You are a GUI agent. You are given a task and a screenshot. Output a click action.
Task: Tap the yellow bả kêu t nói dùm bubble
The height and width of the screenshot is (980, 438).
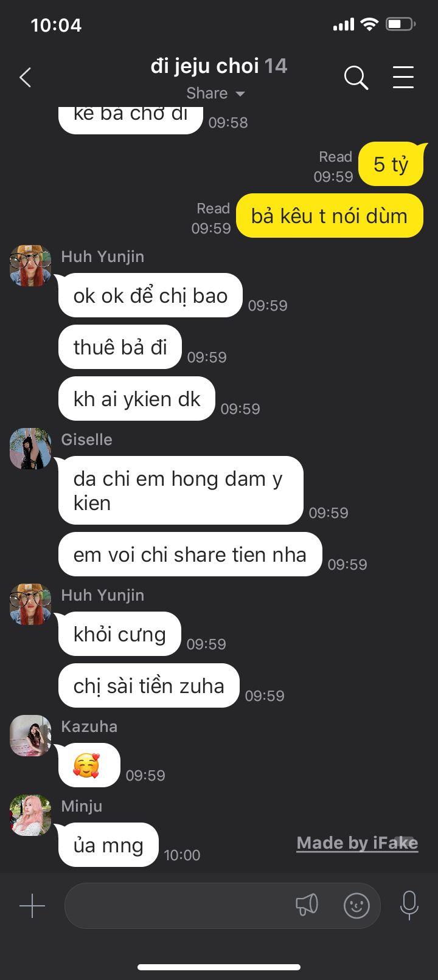tap(329, 216)
